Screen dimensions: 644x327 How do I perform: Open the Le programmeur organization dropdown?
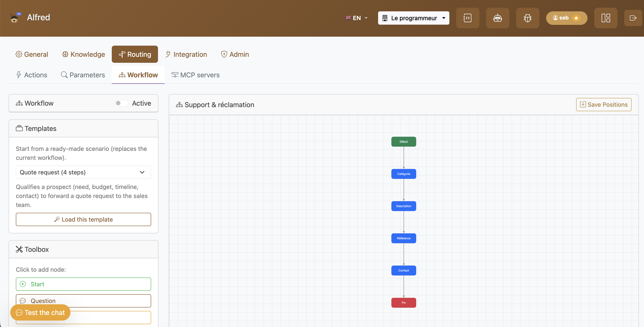(413, 18)
